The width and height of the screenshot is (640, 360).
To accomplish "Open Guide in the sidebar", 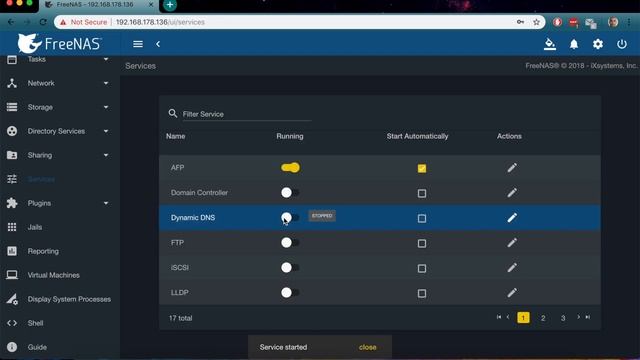I will pos(37,347).
